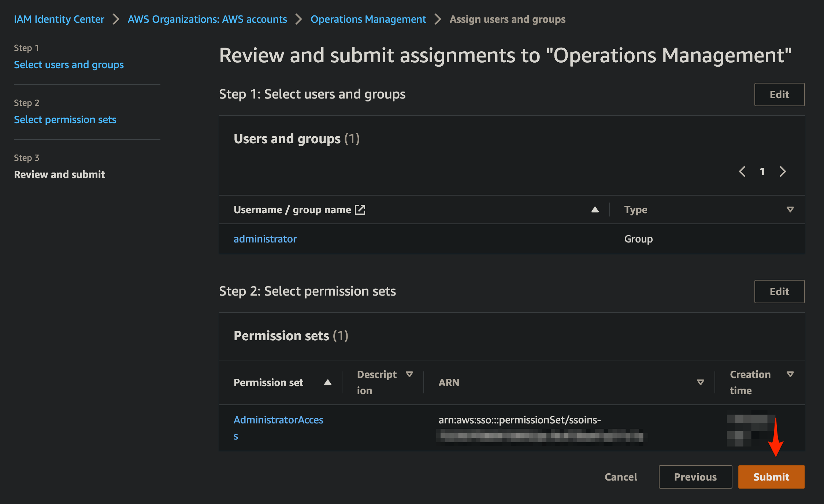
Task: Sort permission sets by Description column
Action: pyautogui.click(x=409, y=374)
